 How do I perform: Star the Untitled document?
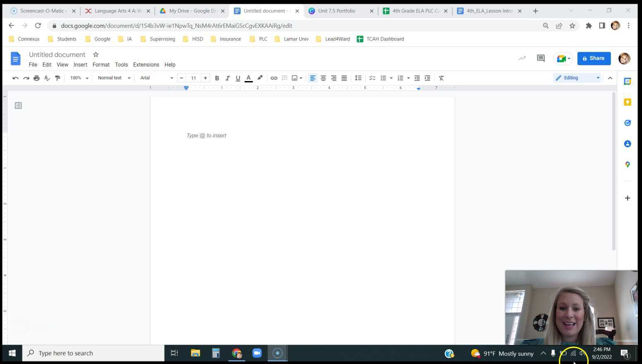tap(96, 54)
